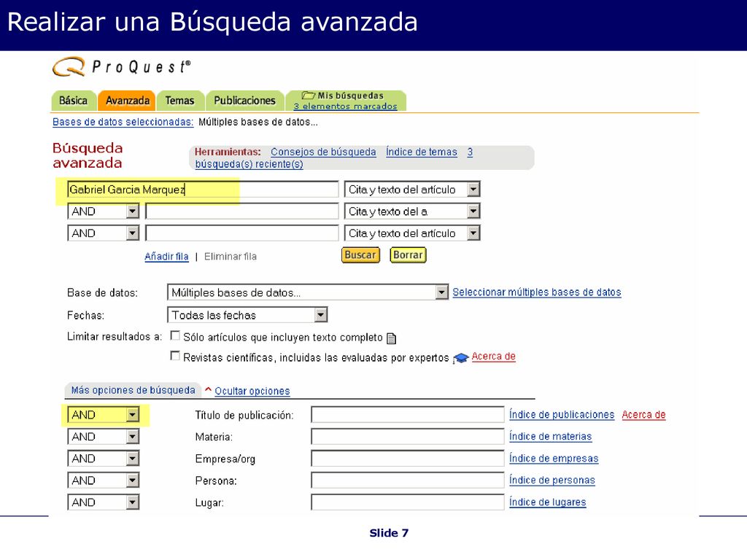The image size is (747, 560).
Task: Open the AND dropdown for Título de publicación
Action: coord(104,415)
